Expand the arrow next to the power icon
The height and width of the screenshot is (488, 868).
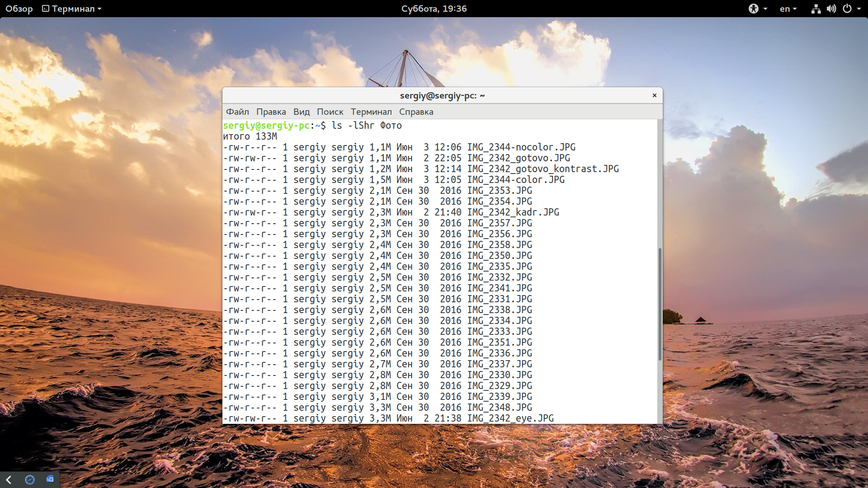click(x=859, y=9)
